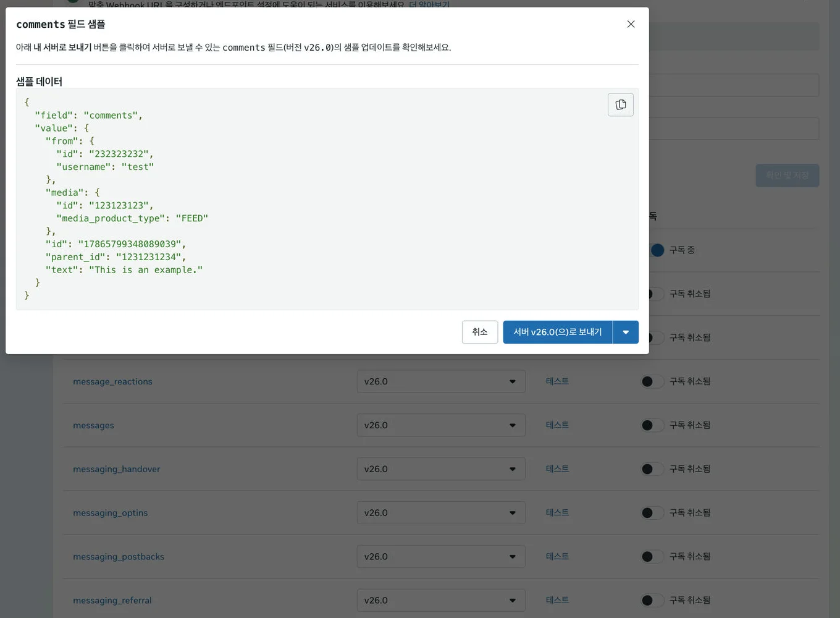The height and width of the screenshot is (618, 840).
Task: Open the send button's dropdown arrow
Action: pyautogui.click(x=626, y=332)
